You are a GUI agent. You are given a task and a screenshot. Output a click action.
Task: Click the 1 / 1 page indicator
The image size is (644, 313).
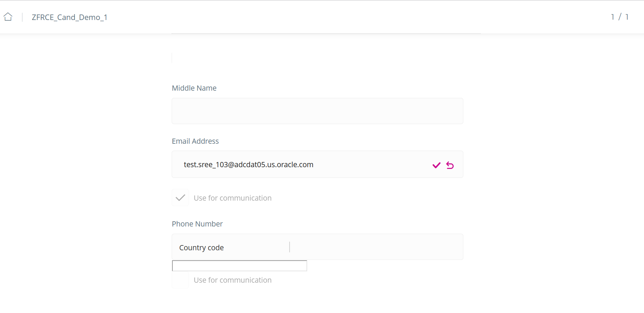[x=620, y=17]
